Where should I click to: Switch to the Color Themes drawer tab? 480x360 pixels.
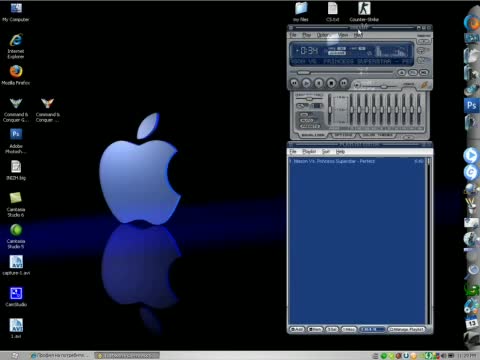377,135
